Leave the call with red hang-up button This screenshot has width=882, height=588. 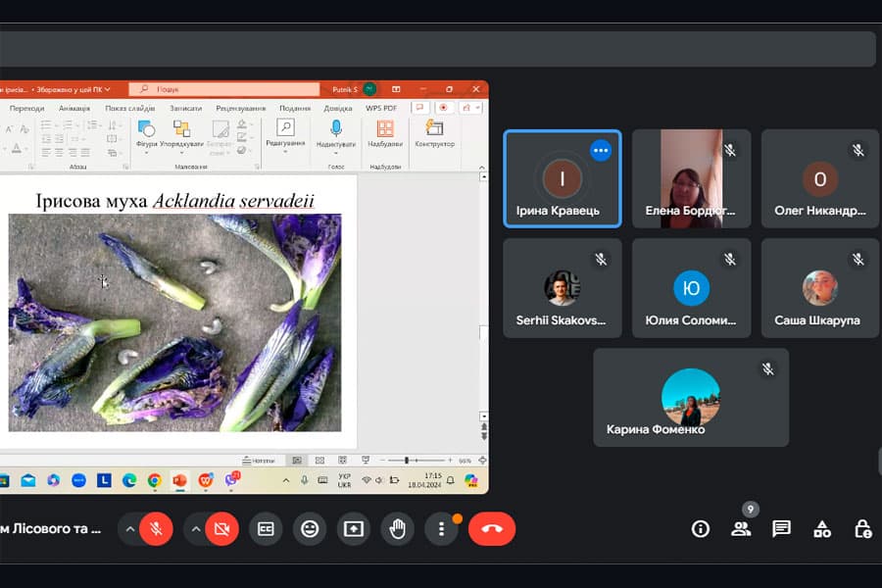click(x=492, y=529)
